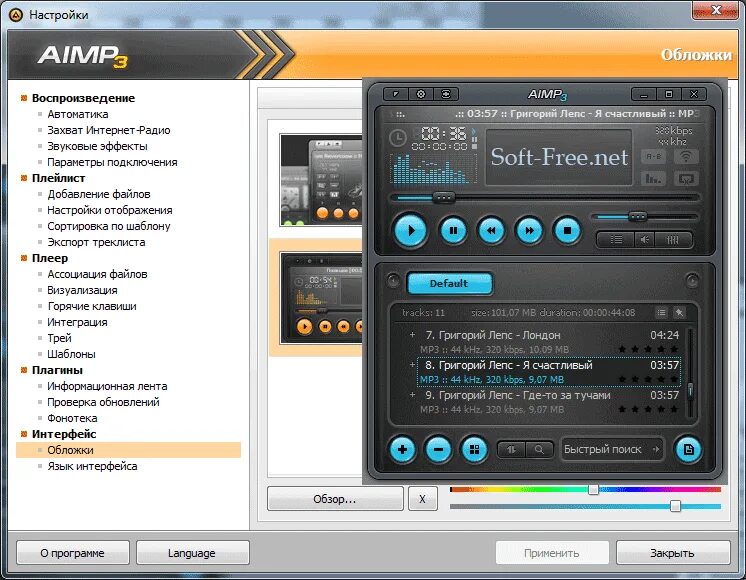This screenshot has height=580, width=746.
Task: Expand the plus beside track 9 Где-то за тучами
Action: [412, 395]
